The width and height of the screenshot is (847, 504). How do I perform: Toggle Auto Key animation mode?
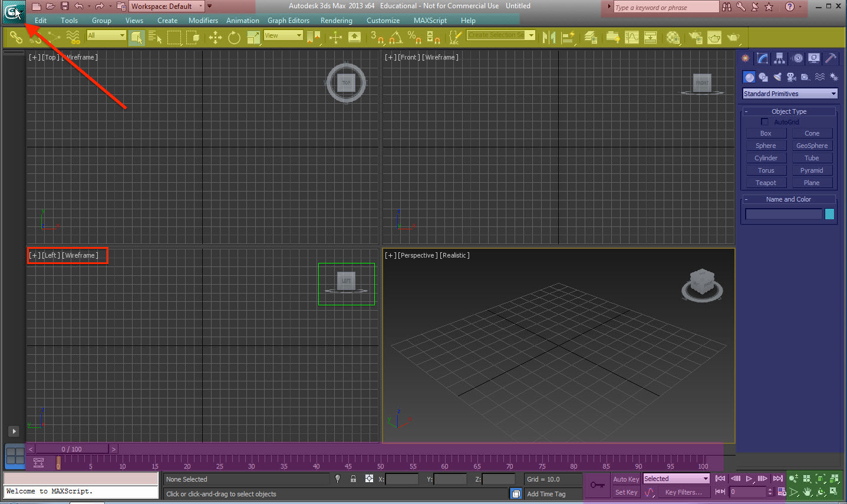point(626,479)
